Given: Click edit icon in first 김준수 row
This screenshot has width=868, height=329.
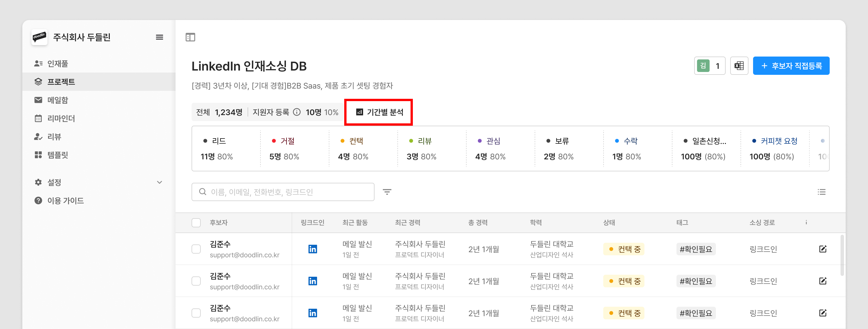Looking at the screenshot, I should click(x=823, y=249).
